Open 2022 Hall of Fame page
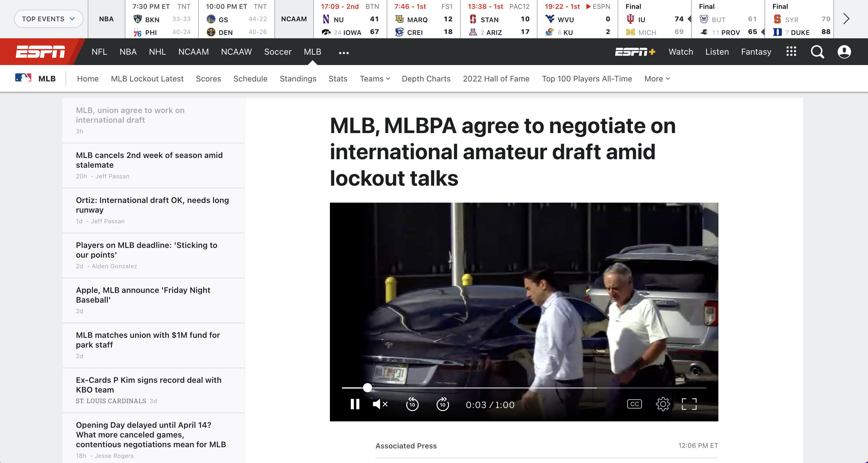868x463 pixels. tap(496, 79)
